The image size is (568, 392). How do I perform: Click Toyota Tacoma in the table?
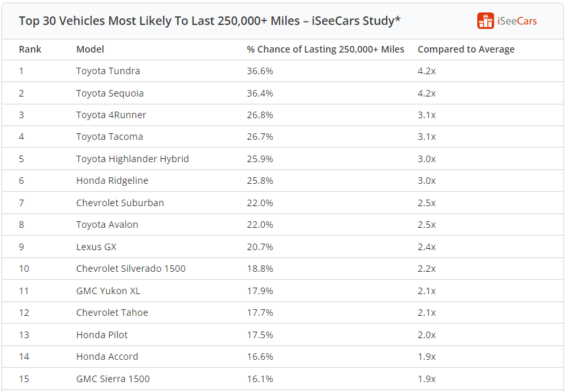click(109, 137)
